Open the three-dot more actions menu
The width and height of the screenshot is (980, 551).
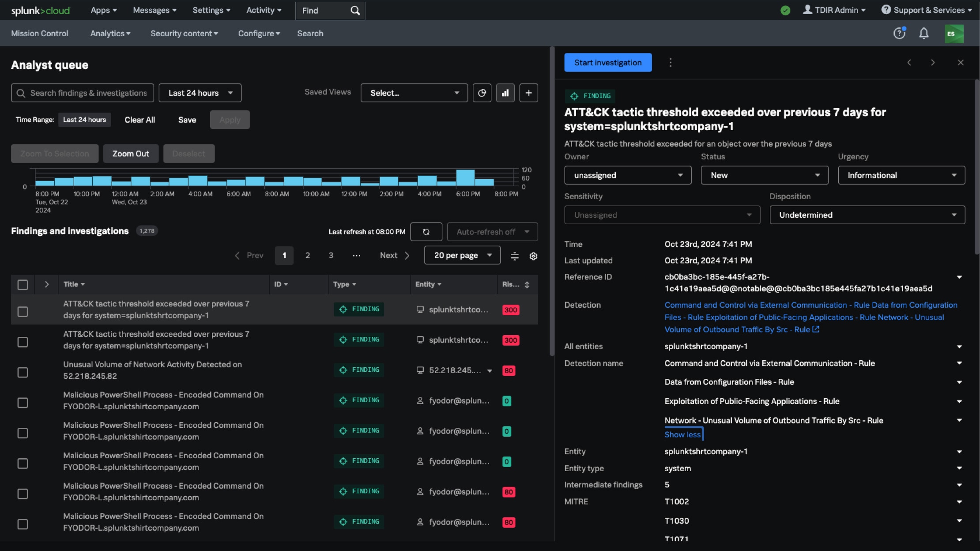tap(670, 63)
